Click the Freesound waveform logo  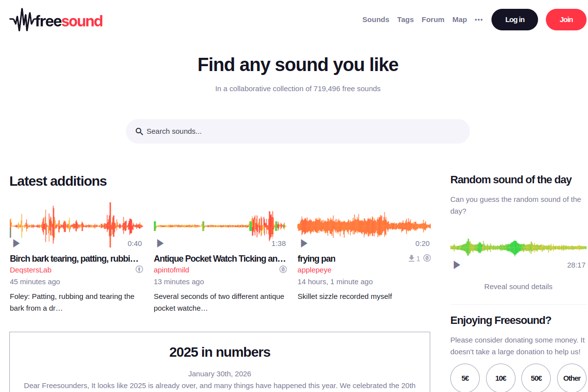coord(22,20)
